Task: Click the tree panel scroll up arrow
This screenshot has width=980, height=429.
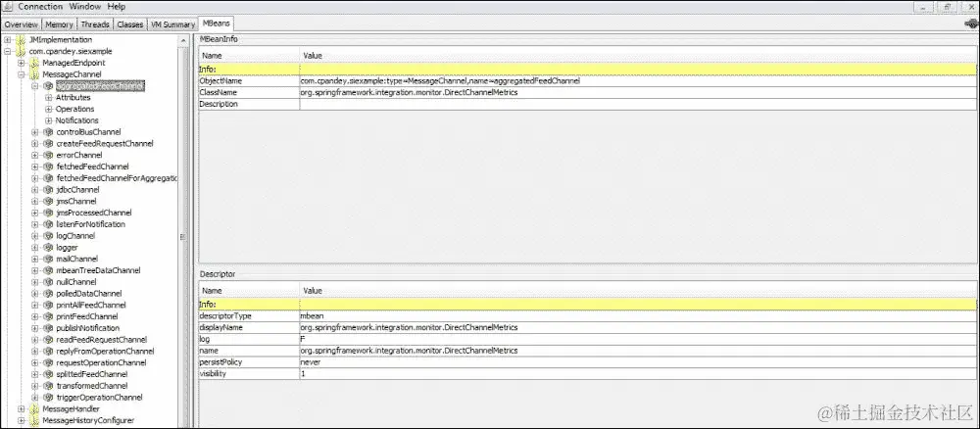Action: 184,40
